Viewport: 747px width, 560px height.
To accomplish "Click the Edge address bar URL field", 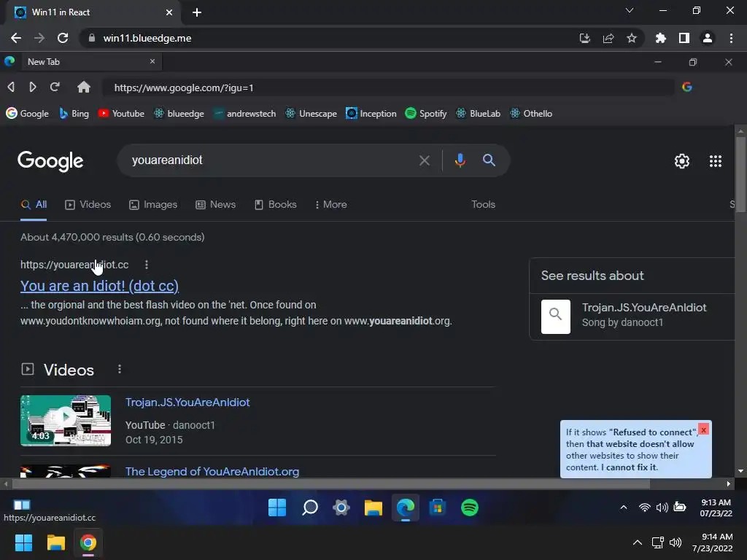I will coord(388,87).
